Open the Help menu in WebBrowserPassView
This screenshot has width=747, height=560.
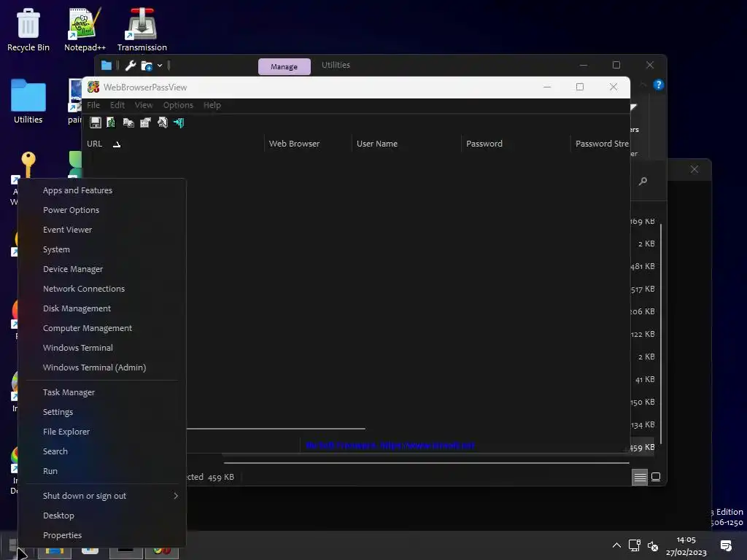212,105
